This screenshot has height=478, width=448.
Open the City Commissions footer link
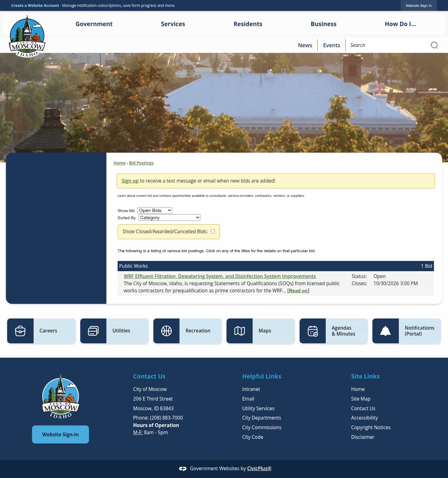point(262,427)
